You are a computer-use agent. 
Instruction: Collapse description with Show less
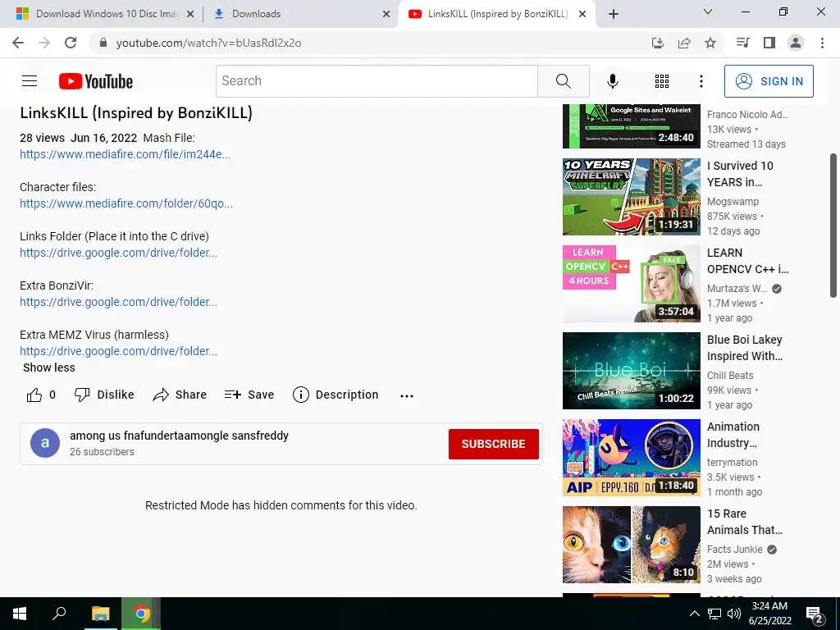click(48, 367)
